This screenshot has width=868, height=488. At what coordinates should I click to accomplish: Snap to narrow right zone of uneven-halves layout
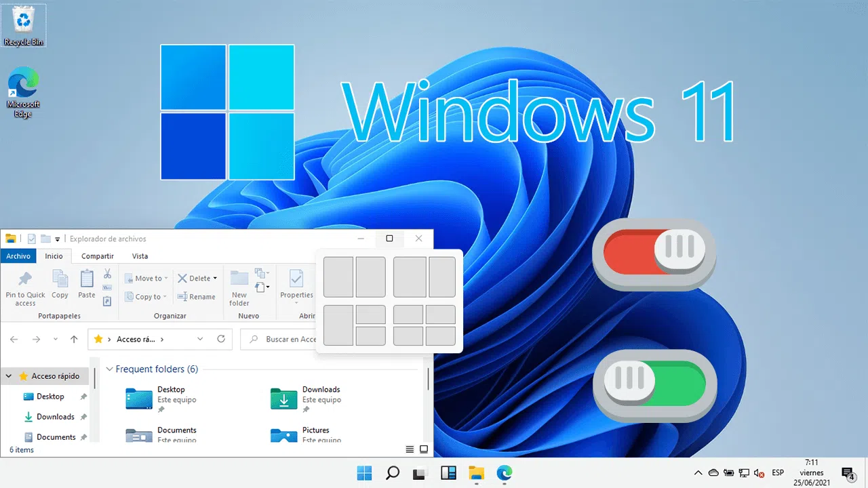pyautogui.click(x=442, y=277)
